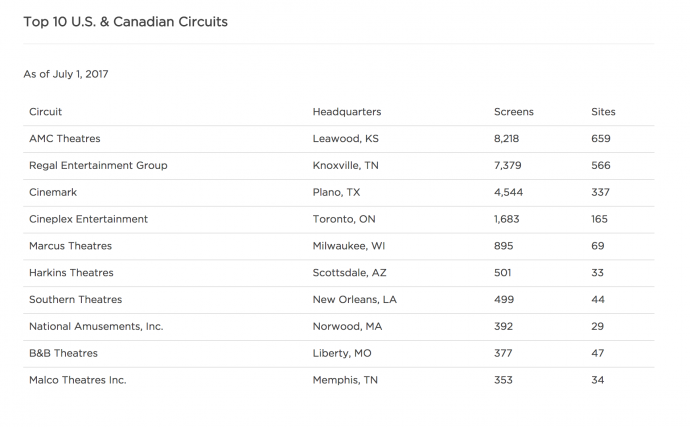Click the Screens column header

[x=514, y=111]
